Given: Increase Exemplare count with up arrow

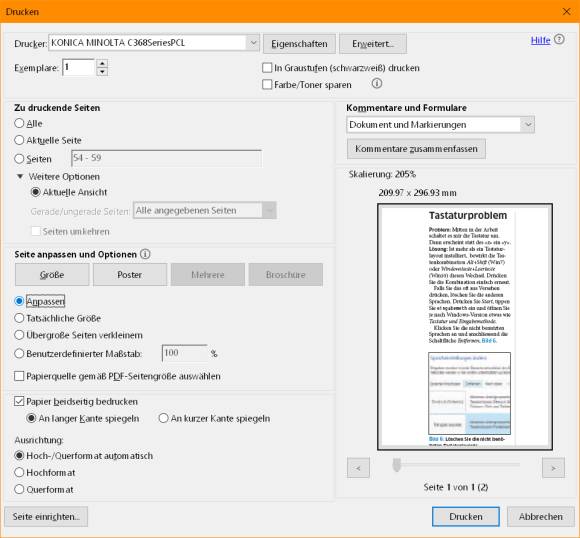Looking at the screenshot, I should (102, 64).
